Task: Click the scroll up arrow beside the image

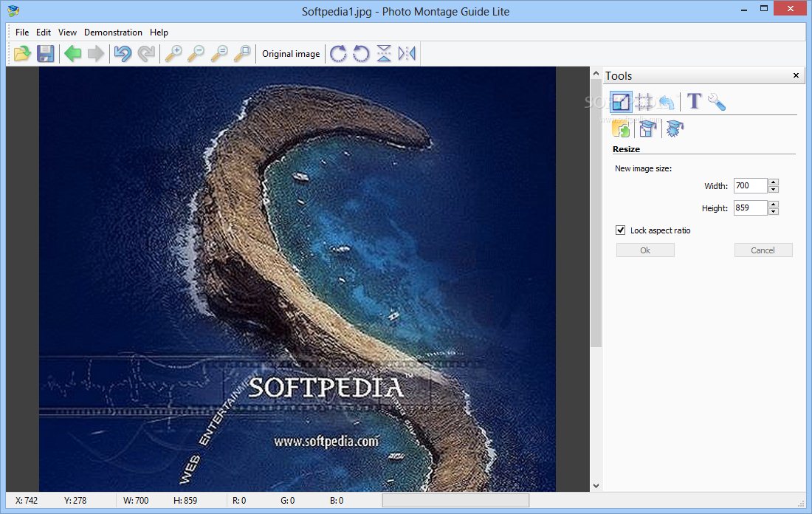Action: pyautogui.click(x=596, y=74)
